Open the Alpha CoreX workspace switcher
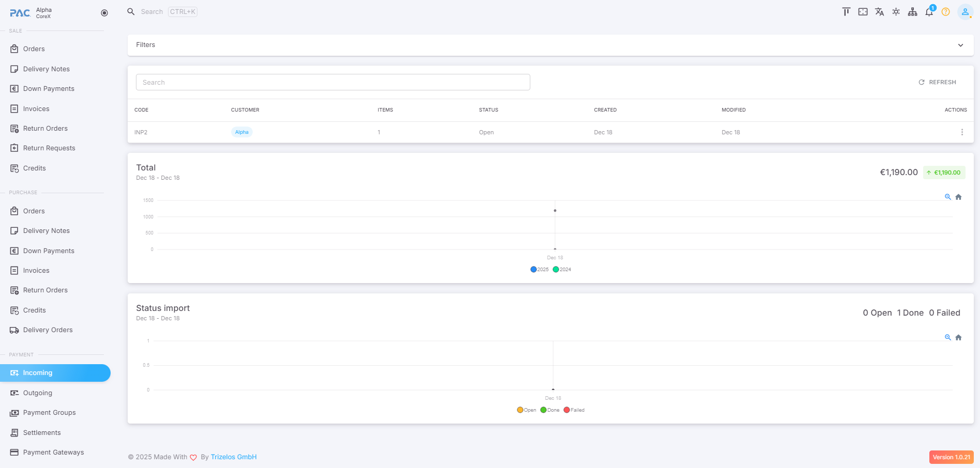980x468 pixels. (43, 13)
